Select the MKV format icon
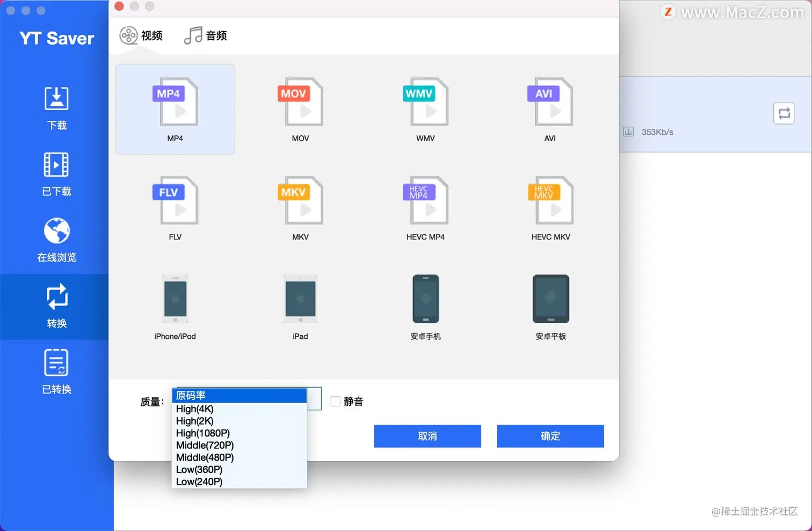 (x=300, y=200)
